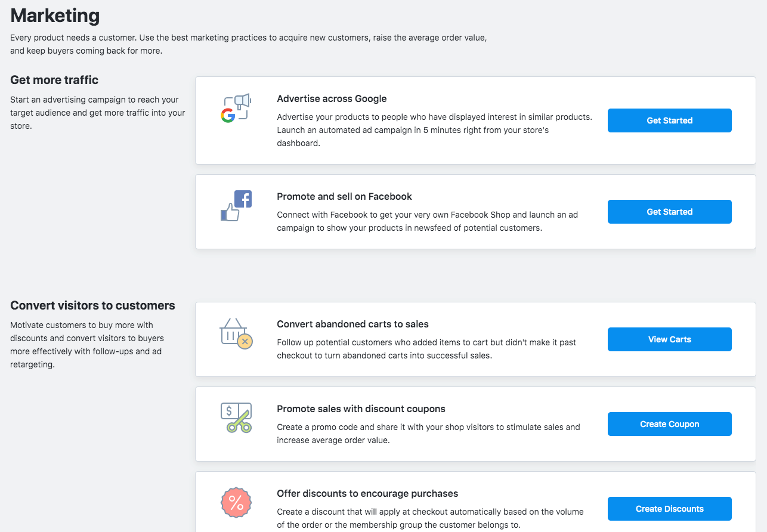Click the Offer discounts to encourage purchases title
Screen dimensions: 767x532
point(367,494)
